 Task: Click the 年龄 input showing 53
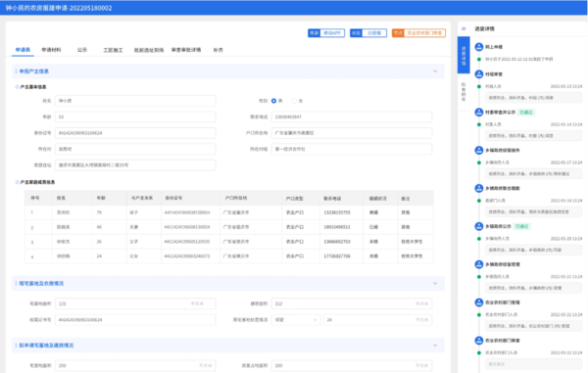coord(135,117)
